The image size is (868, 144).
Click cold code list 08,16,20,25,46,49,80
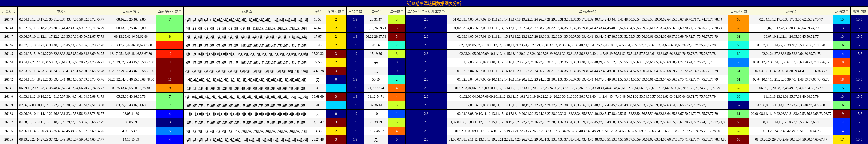click(131, 20)
